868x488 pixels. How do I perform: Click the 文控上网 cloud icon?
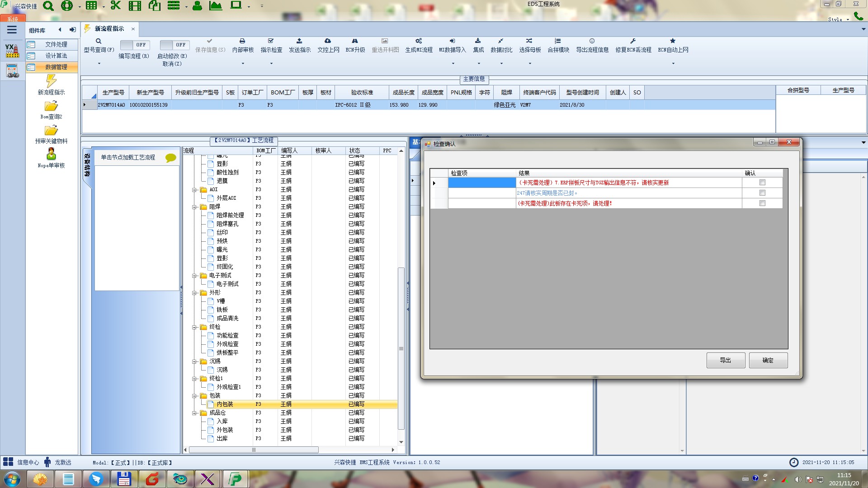pyautogui.click(x=328, y=41)
